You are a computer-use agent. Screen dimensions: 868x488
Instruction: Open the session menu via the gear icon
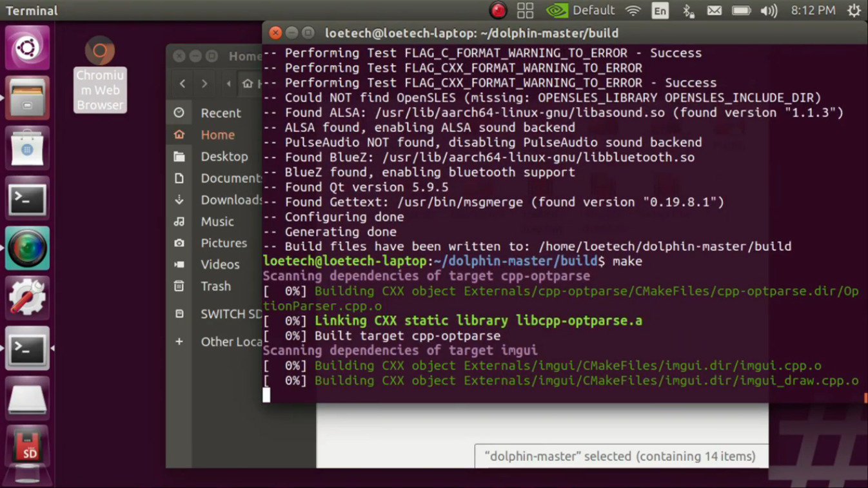(x=853, y=10)
